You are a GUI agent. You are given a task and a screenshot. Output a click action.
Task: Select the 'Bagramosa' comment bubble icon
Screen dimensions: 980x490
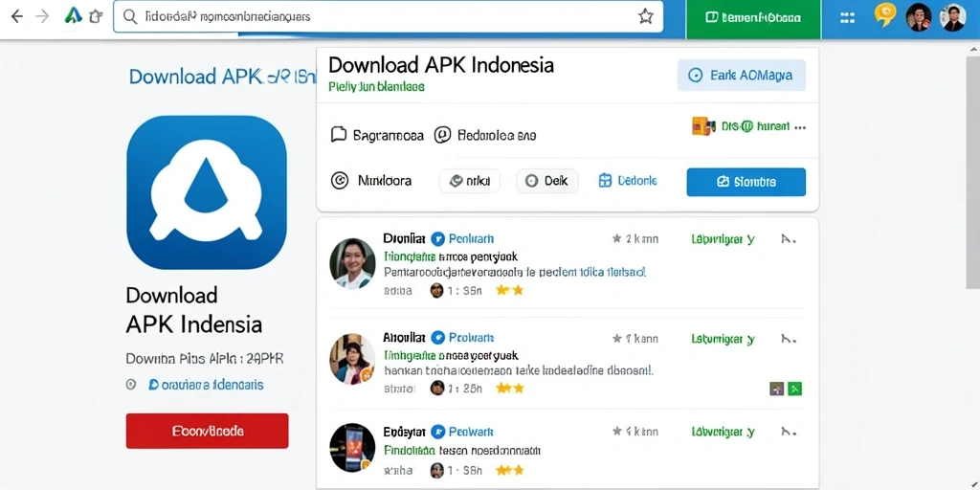click(x=338, y=134)
